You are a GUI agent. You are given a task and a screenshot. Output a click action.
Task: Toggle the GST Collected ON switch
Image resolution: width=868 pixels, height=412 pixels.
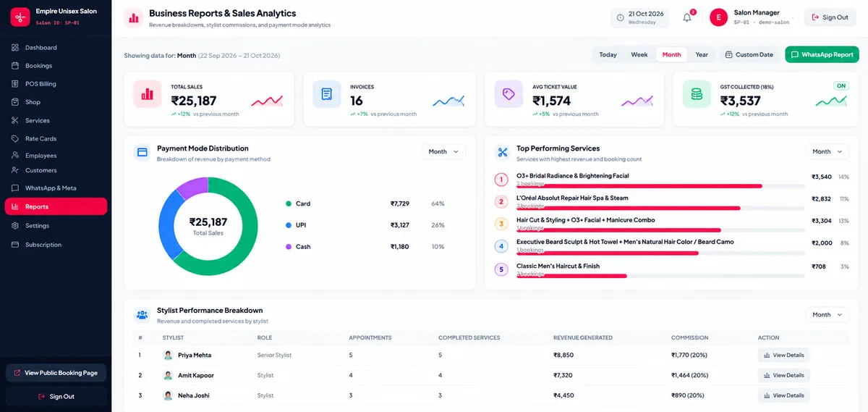(x=841, y=85)
